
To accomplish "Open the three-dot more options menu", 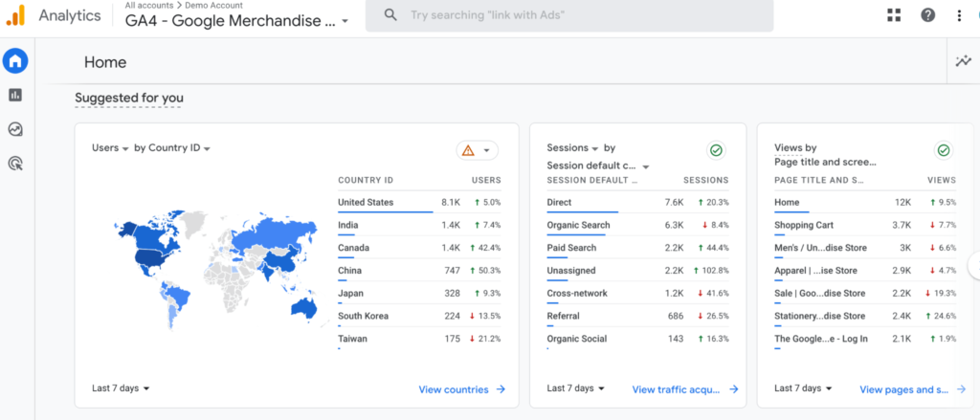I will [959, 15].
